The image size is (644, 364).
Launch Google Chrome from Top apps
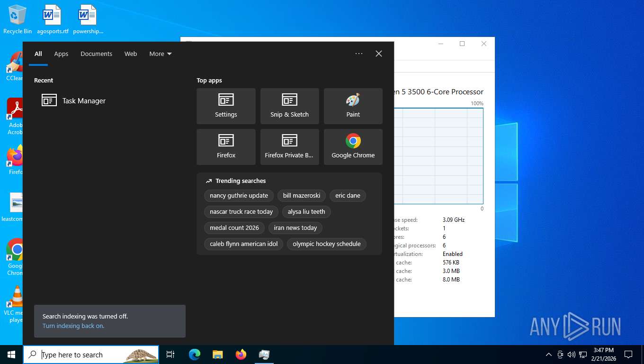click(x=353, y=147)
